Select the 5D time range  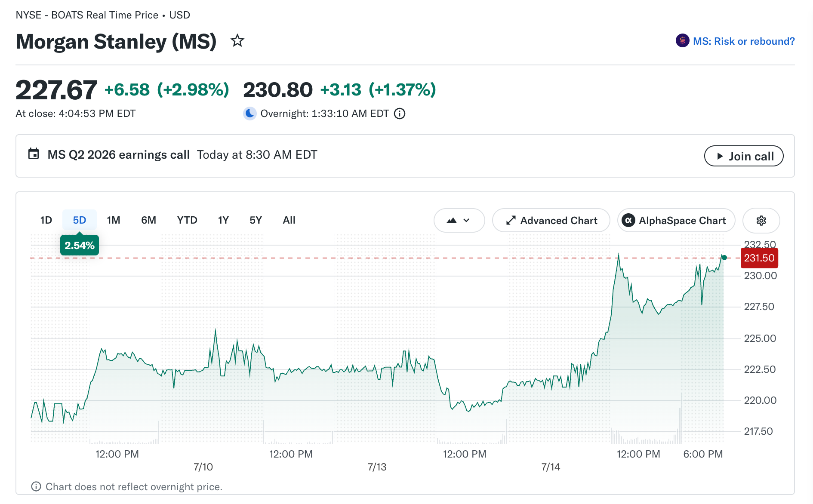[80, 220]
